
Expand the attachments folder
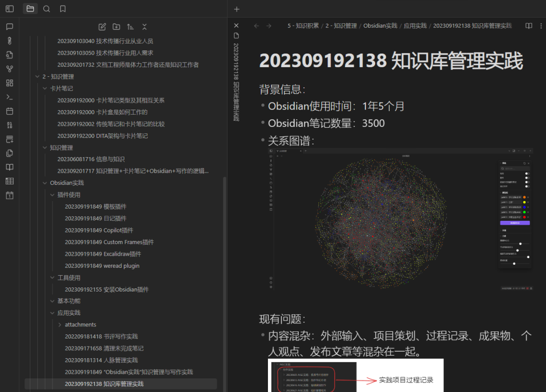click(x=60, y=324)
